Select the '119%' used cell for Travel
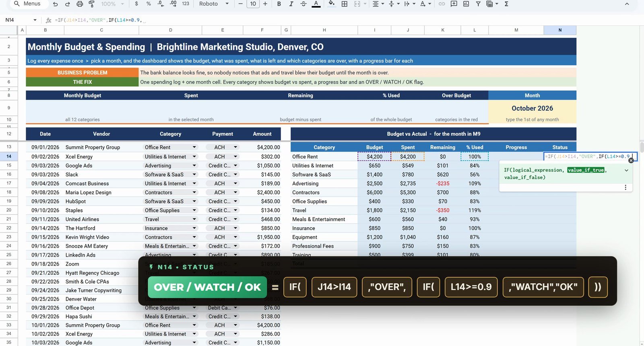The image size is (644, 346). coord(475,210)
